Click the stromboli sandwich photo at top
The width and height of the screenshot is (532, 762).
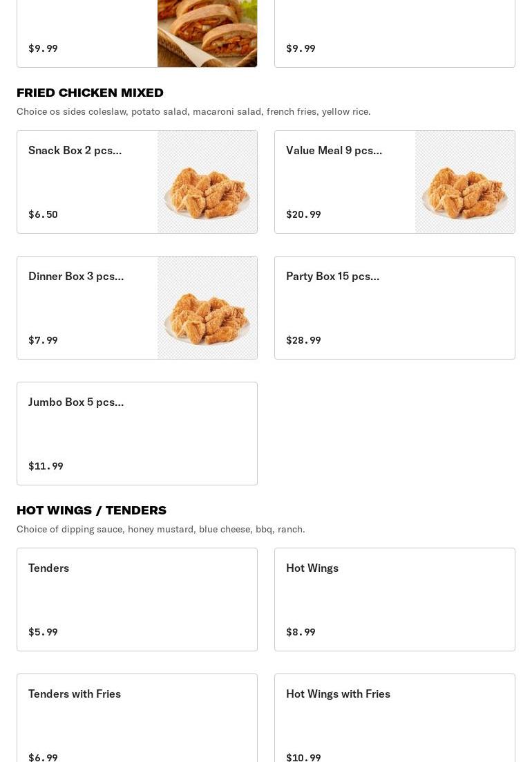point(207,33)
